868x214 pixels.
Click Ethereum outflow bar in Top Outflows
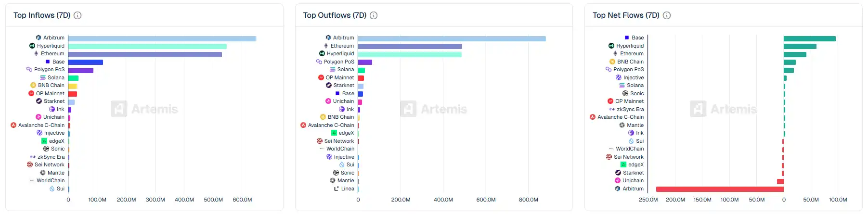410,46
